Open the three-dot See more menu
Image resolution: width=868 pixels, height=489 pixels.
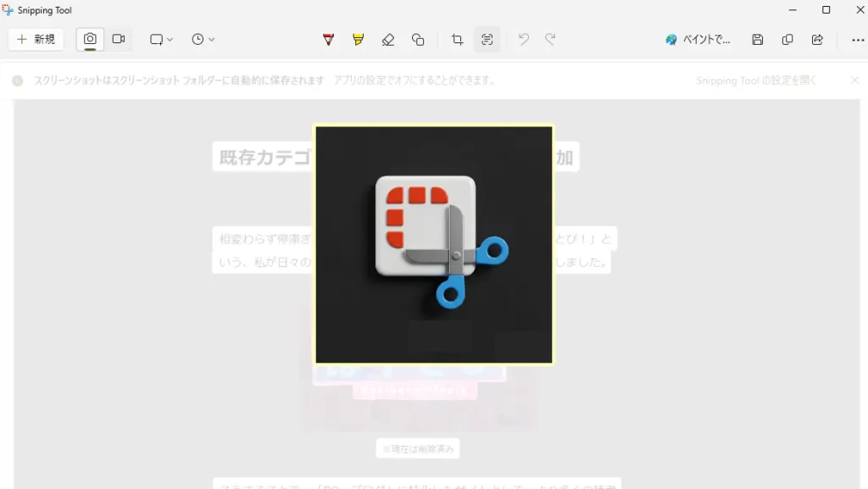click(x=858, y=40)
